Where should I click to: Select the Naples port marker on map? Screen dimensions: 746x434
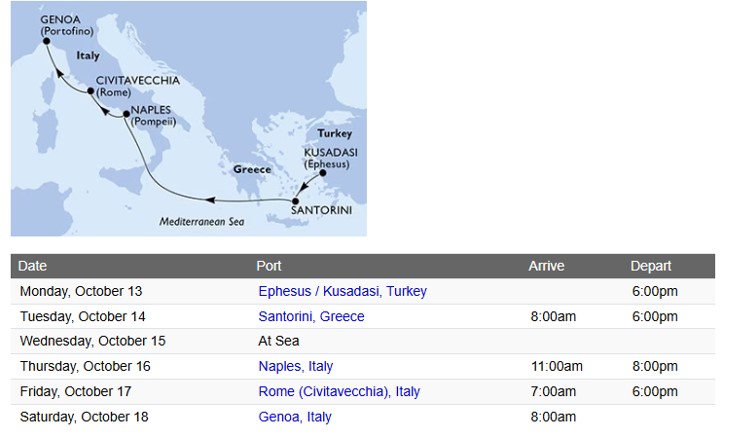pos(126,115)
